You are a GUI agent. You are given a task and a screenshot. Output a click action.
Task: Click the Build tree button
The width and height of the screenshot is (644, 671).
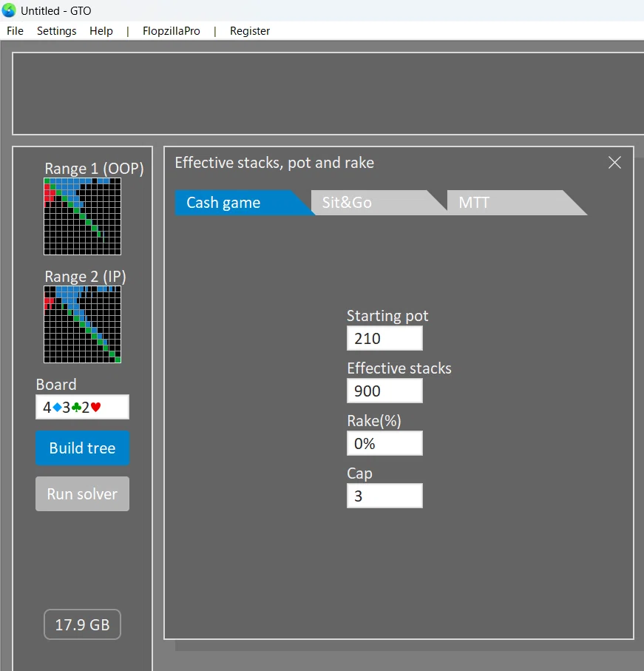click(x=83, y=448)
